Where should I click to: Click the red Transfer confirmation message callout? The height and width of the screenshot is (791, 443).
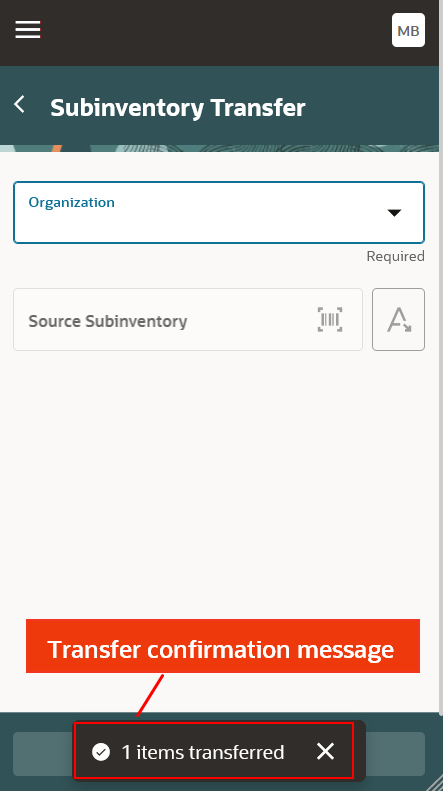click(223, 646)
